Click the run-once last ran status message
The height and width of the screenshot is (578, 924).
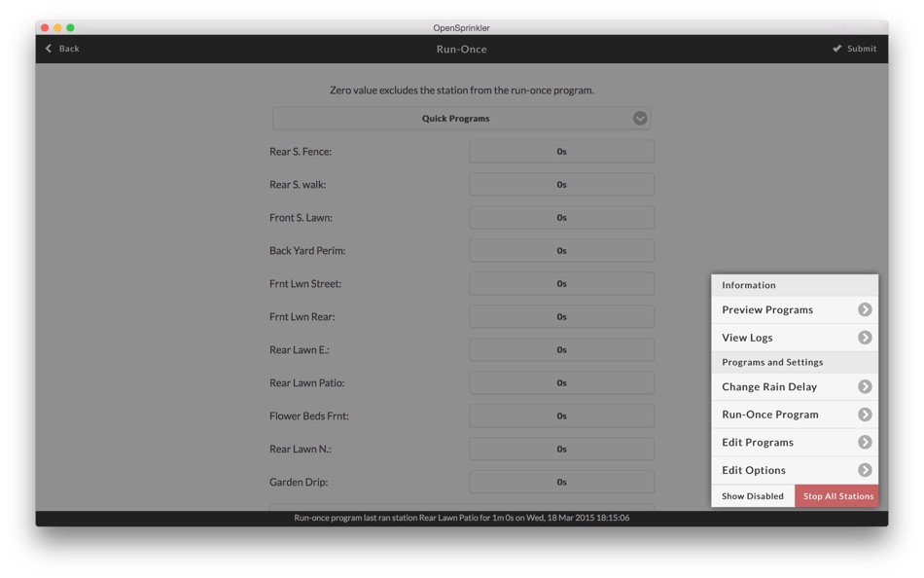click(x=461, y=518)
